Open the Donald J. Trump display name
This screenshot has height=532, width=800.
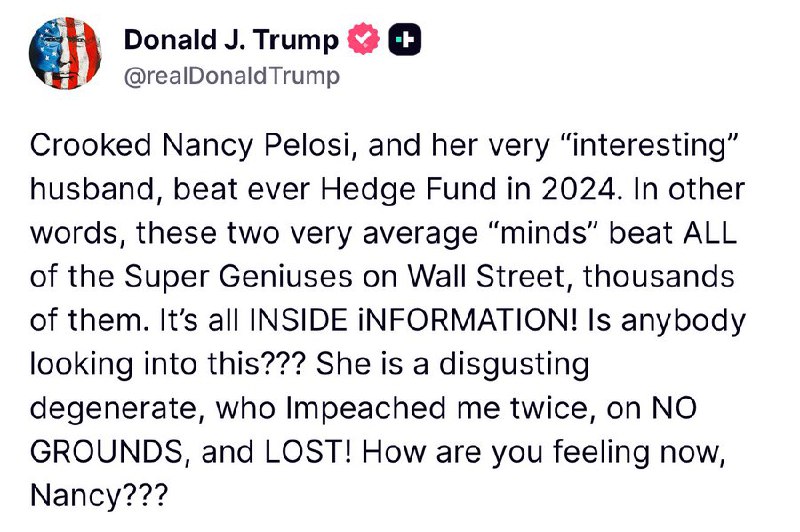click(x=231, y=40)
